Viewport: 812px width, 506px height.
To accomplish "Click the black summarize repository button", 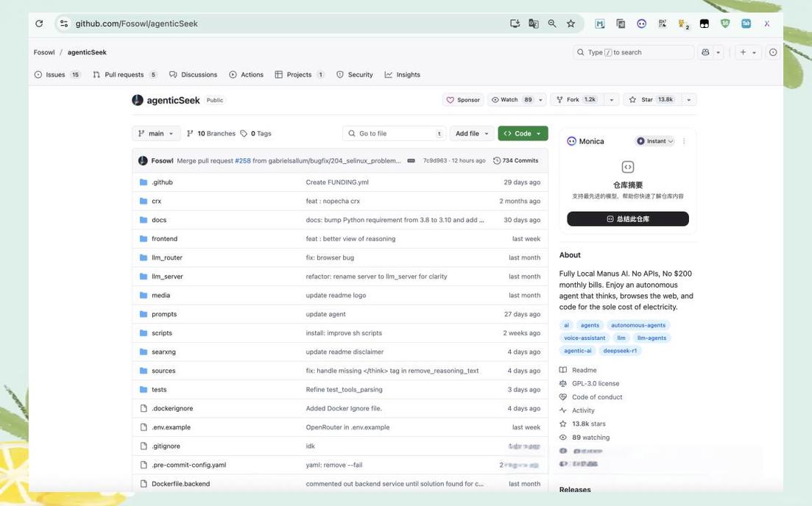I will click(628, 219).
